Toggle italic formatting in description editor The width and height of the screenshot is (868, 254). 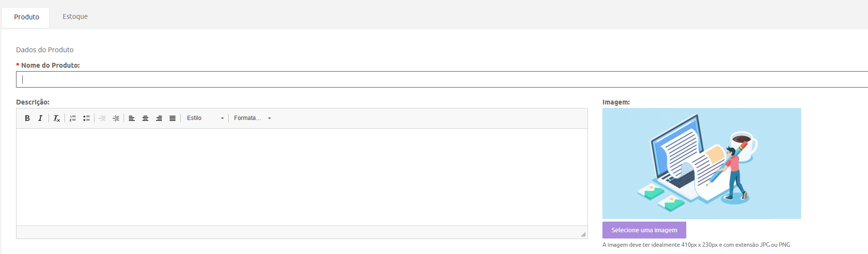[x=40, y=118]
